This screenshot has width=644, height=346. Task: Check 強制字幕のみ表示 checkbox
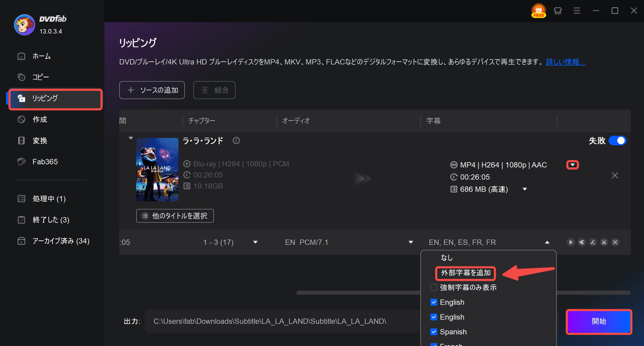(x=434, y=287)
